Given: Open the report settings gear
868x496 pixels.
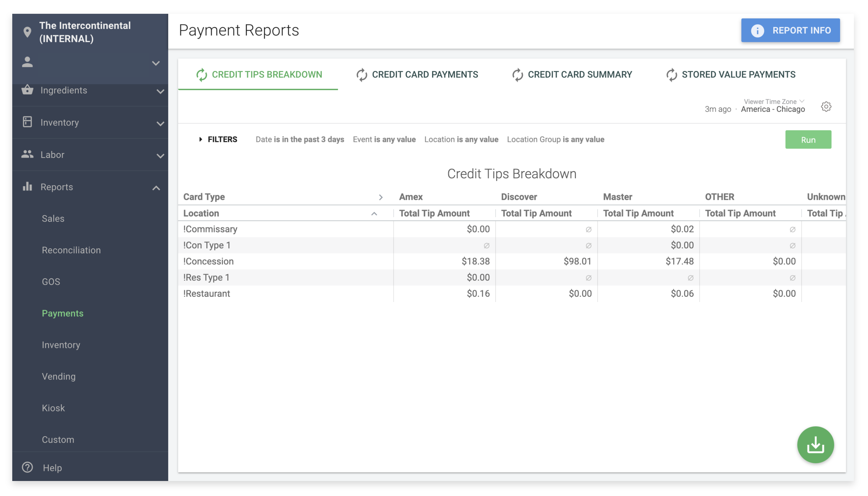Looking at the screenshot, I should 826,107.
